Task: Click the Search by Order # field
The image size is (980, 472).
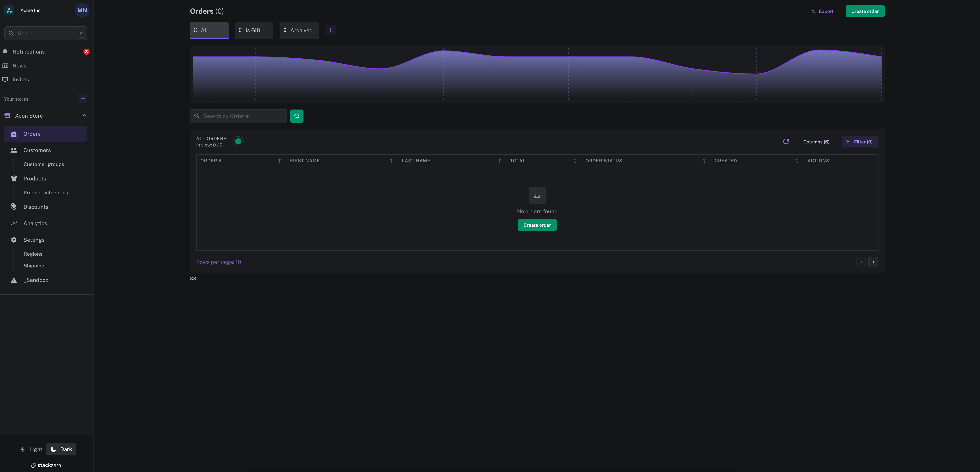Action: (x=238, y=116)
